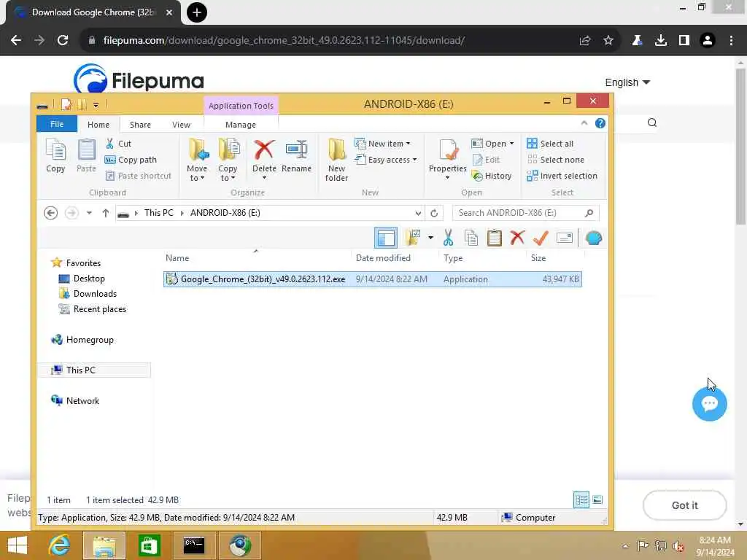
Task: Switch to the View ribbon tab
Action: (x=181, y=124)
